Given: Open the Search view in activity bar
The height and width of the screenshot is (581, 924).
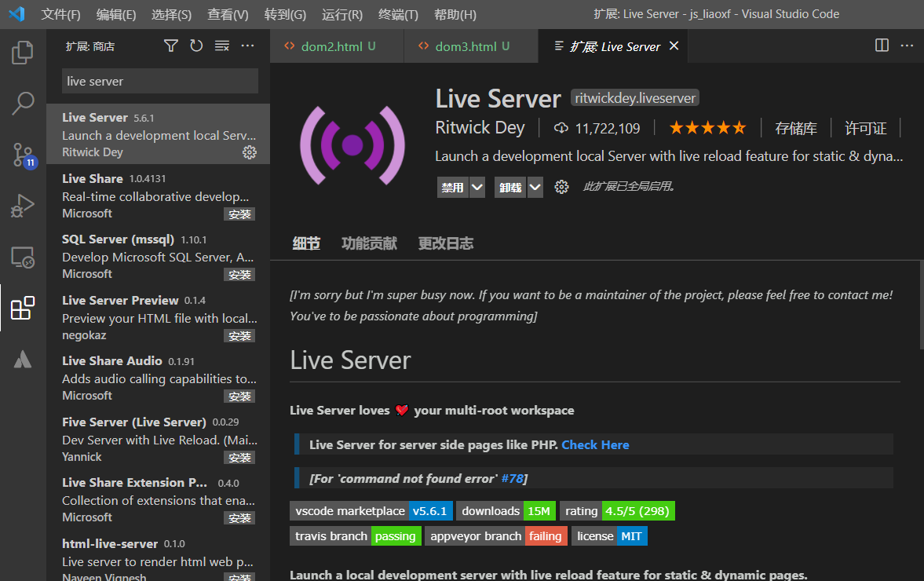Looking at the screenshot, I should [x=23, y=103].
